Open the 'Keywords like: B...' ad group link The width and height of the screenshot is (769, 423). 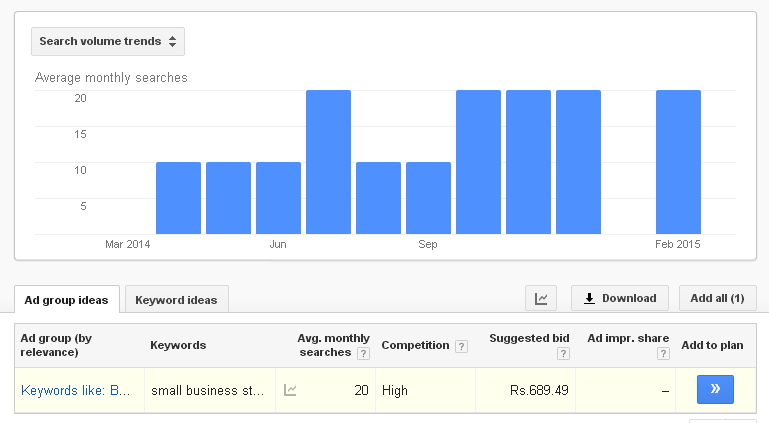pyautogui.click(x=76, y=390)
